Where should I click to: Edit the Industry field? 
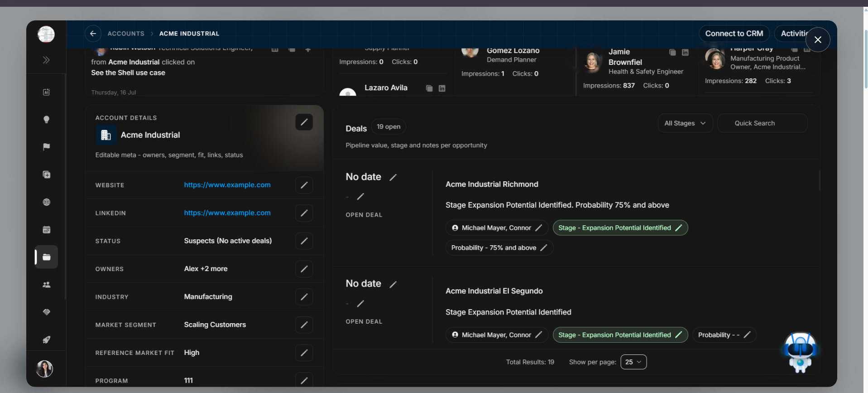pos(304,297)
